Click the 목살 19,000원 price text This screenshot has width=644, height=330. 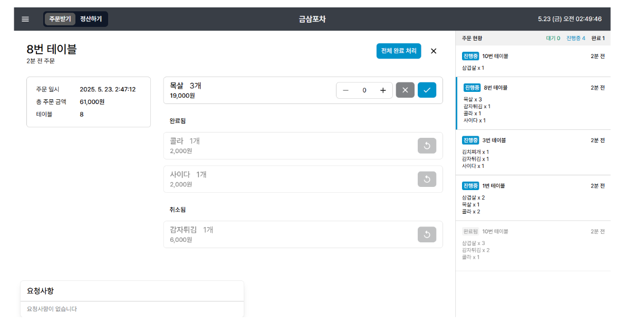[182, 96]
